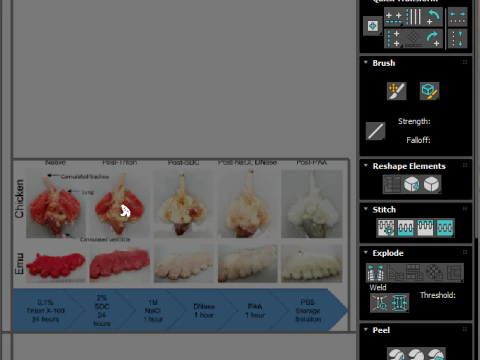
Task: Click the Break icon in Explode
Action: pos(376,272)
